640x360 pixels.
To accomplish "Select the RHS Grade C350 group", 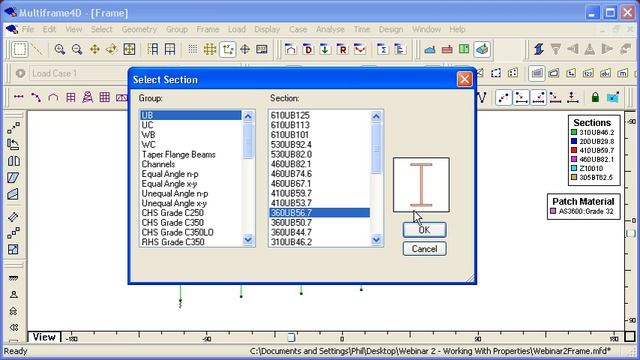I will point(191,242).
